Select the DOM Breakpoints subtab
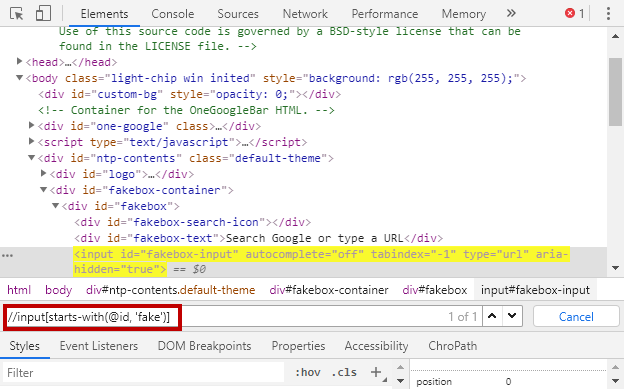The height and width of the screenshot is (389, 624). point(205,346)
